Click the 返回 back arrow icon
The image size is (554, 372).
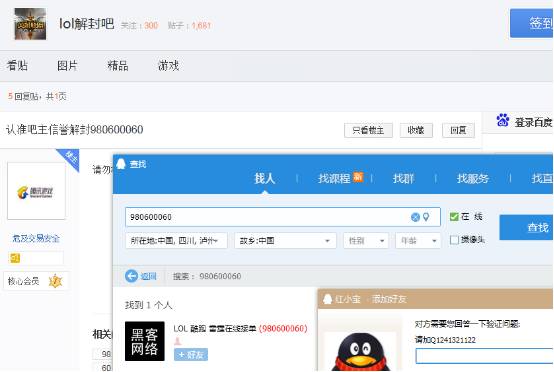coord(131,276)
